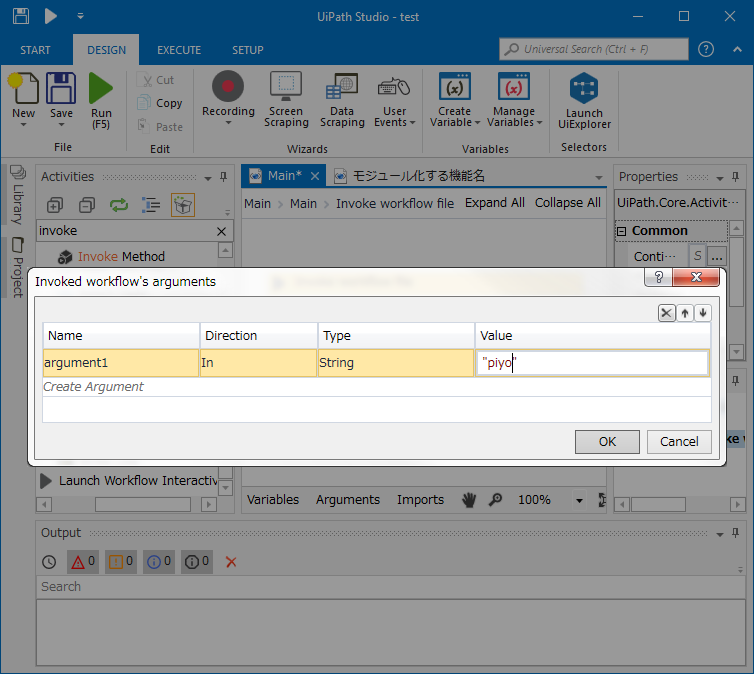Switch to the EXECUTE tab
This screenshot has width=754, height=674.
coord(179,50)
